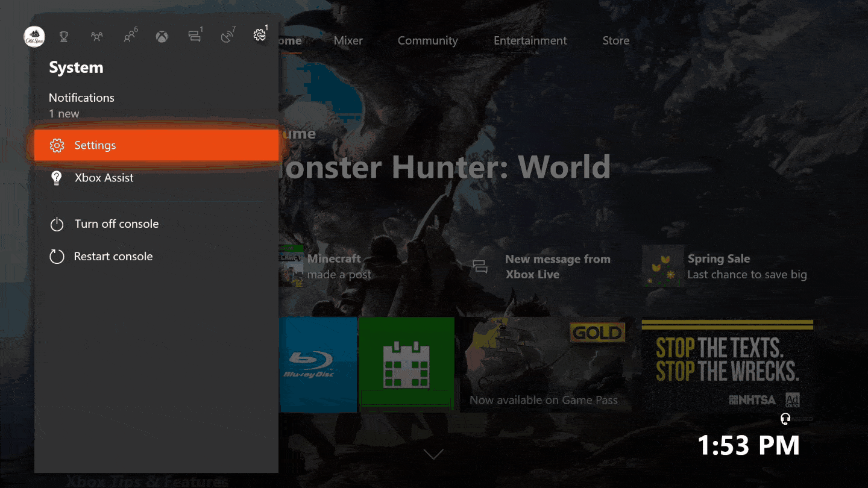Select the System gear tab icon
The image size is (868, 488).
click(x=260, y=36)
